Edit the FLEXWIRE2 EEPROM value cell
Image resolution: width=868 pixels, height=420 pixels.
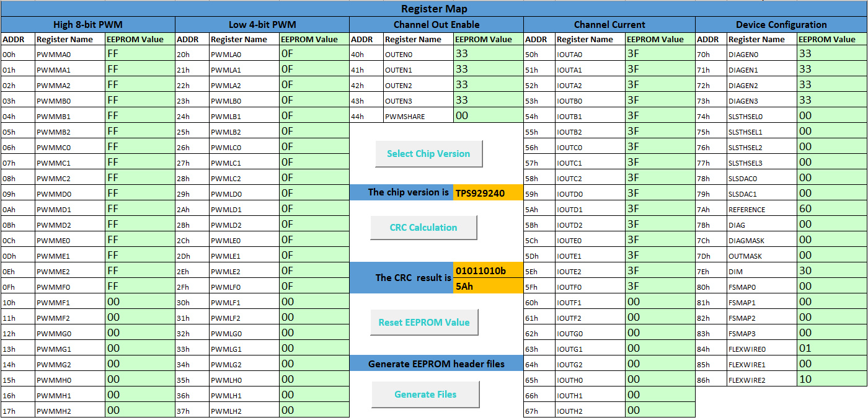(x=832, y=380)
